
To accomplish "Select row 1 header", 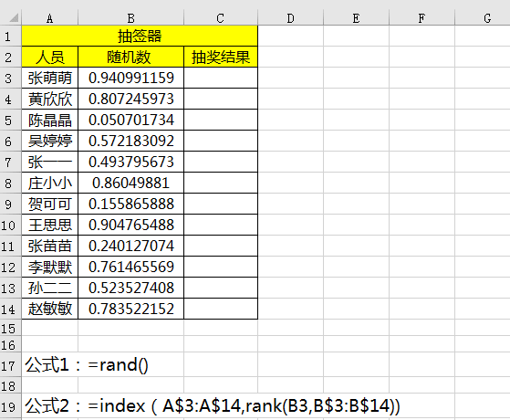I will pos(10,36).
